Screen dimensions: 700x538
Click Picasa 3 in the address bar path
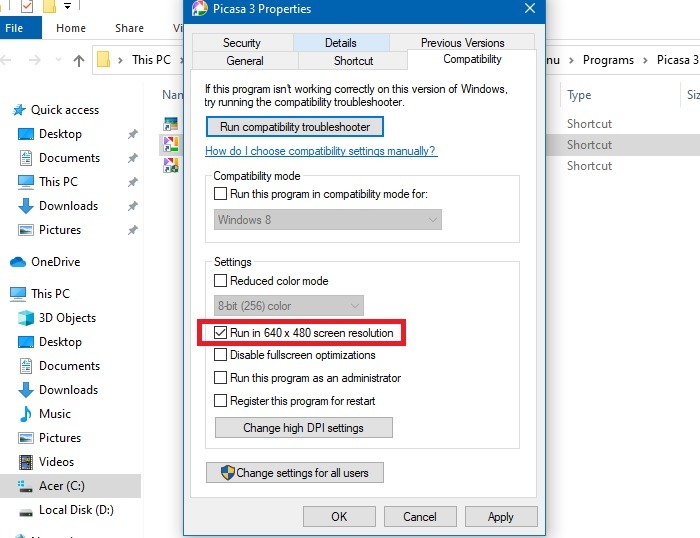point(678,60)
